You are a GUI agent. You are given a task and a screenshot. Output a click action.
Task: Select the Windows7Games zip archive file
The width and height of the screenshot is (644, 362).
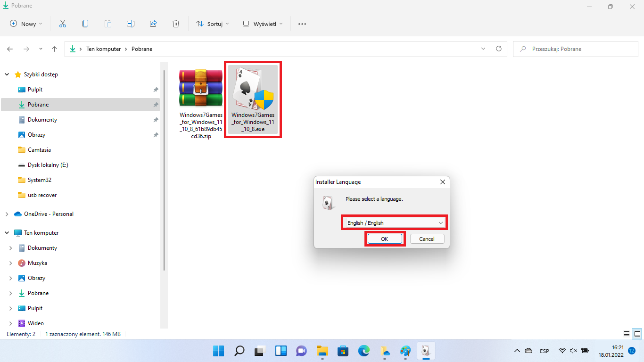tap(201, 104)
